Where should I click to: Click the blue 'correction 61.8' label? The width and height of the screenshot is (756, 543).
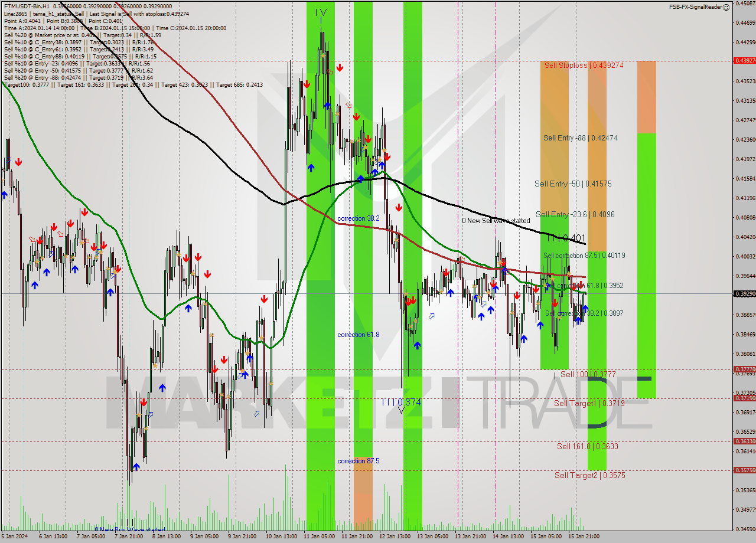click(x=359, y=335)
